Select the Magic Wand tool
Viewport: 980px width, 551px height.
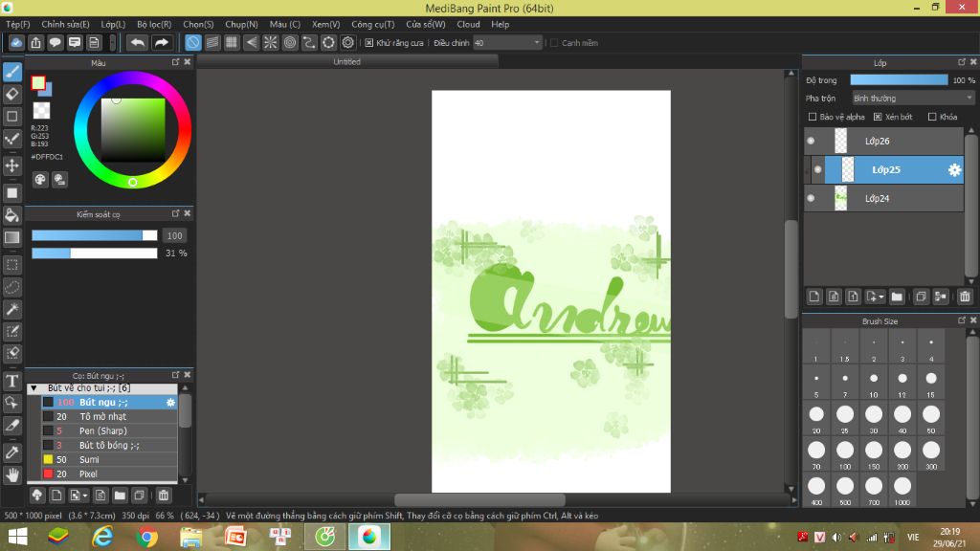(x=12, y=309)
